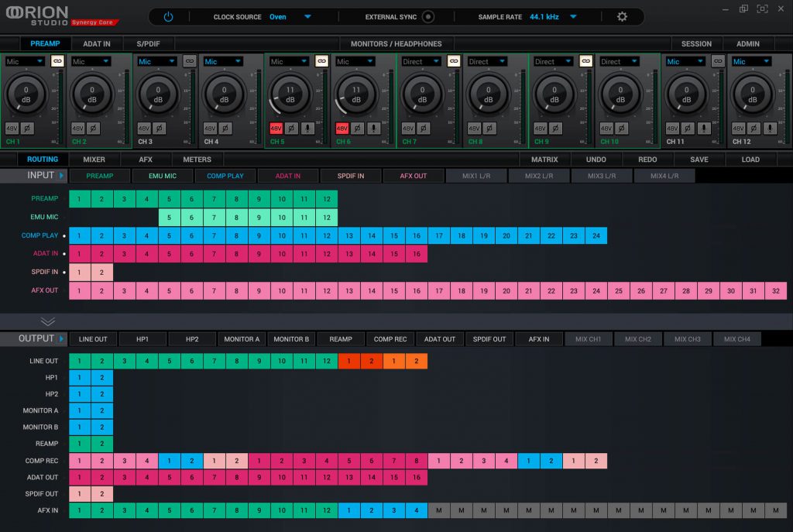Image resolution: width=793 pixels, height=532 pixels.
Task: Open the MONITORS / HEADPHONES tab
Action: pos(395,43)
